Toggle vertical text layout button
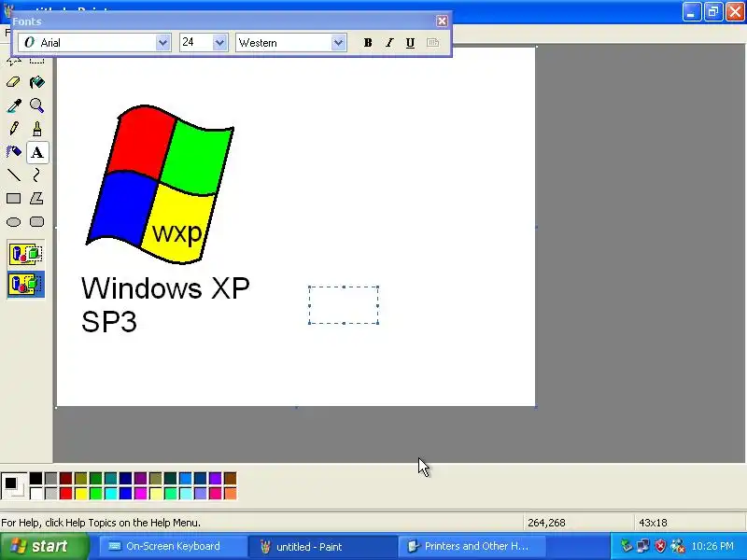Image resolution: width=747 pixels, height=560 pixels. [432, 42]
